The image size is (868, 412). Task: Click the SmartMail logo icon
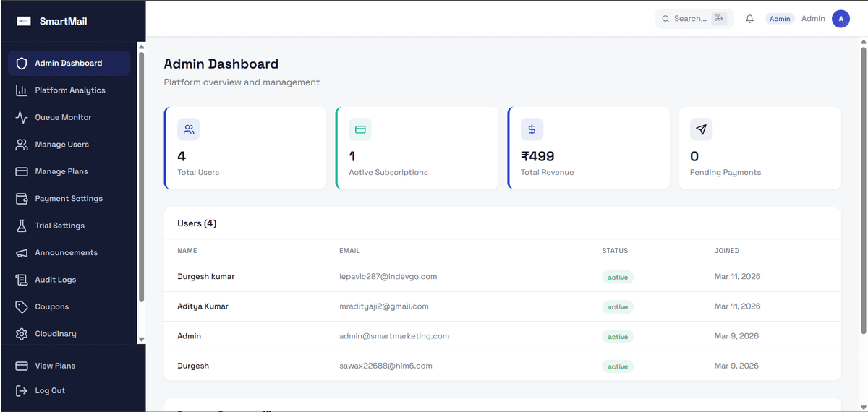click(24, 21)
